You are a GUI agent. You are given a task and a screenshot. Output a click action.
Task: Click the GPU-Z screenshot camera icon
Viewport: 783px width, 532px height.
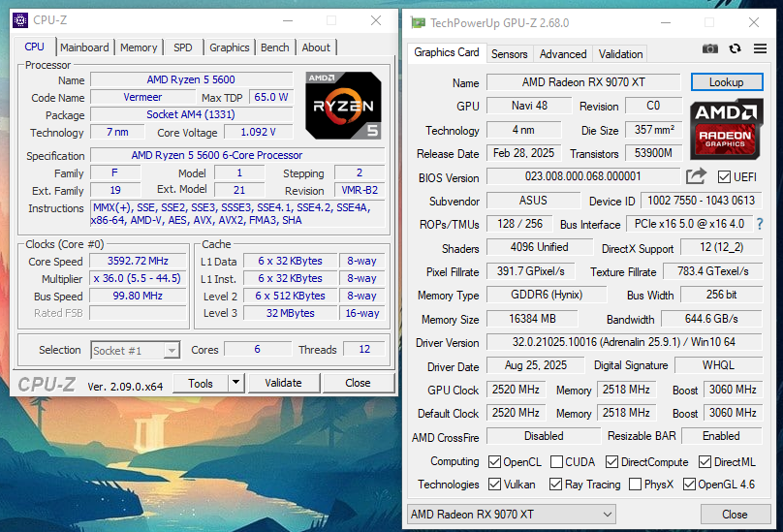[710, 49]
